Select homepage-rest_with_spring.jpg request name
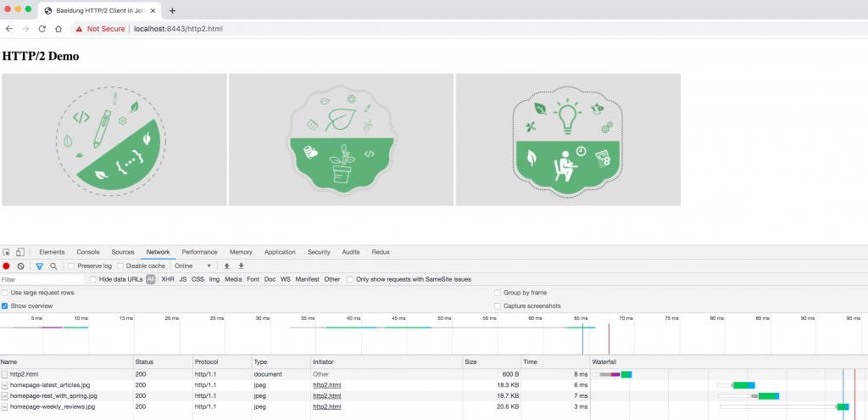The height and width of the screenshot is (420, 868). tap(53, 396)
